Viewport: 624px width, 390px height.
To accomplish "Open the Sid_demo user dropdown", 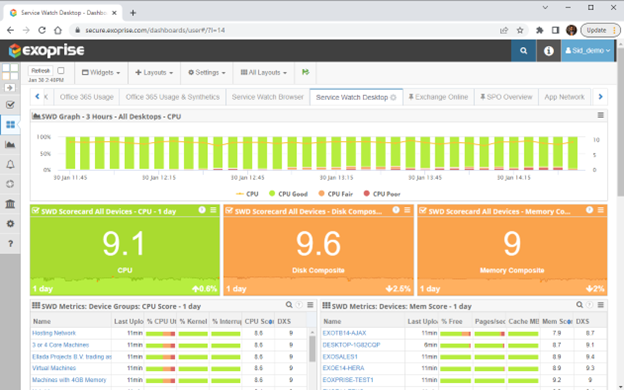I will 587,51.
